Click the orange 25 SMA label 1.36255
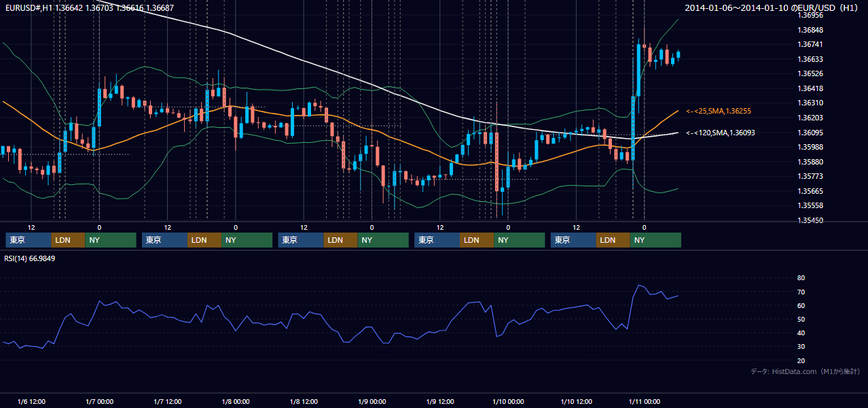Screen dimensions: 868x408 point(719,111)
